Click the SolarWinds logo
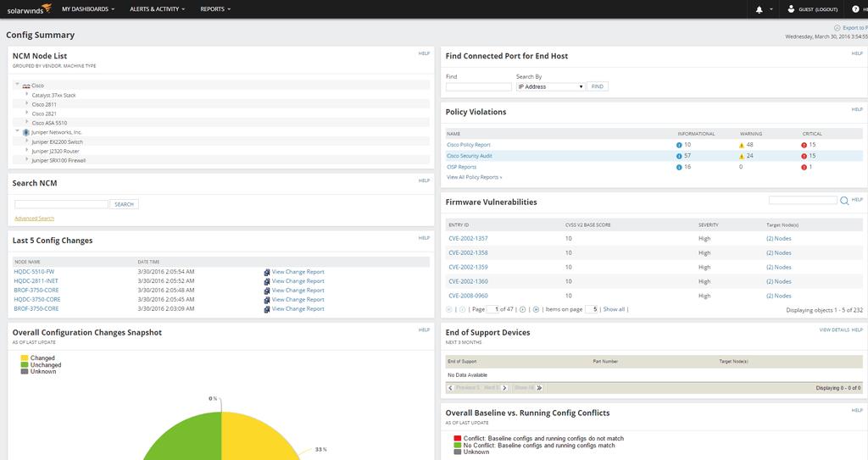The width and height of the screenshot is (868, 460). pyautogui.click(x=30, y=8)
